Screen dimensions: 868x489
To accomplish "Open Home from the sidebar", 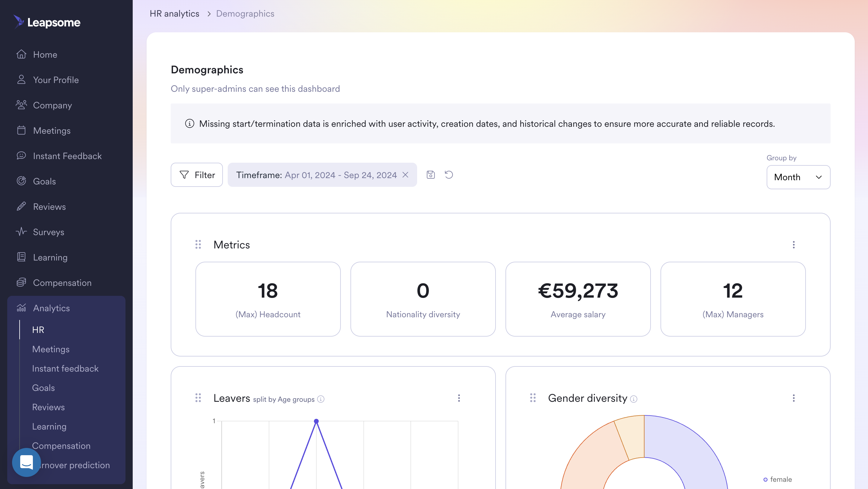I will 45,55.
